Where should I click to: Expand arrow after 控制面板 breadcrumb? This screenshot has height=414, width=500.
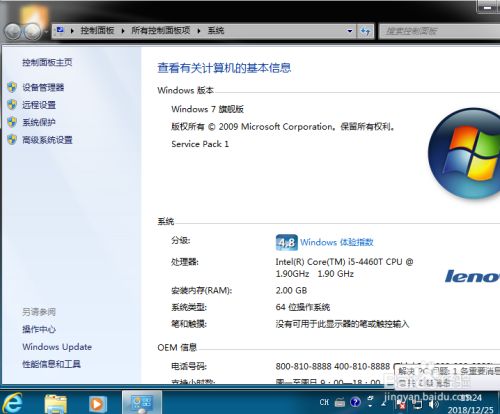coord(123,31)
